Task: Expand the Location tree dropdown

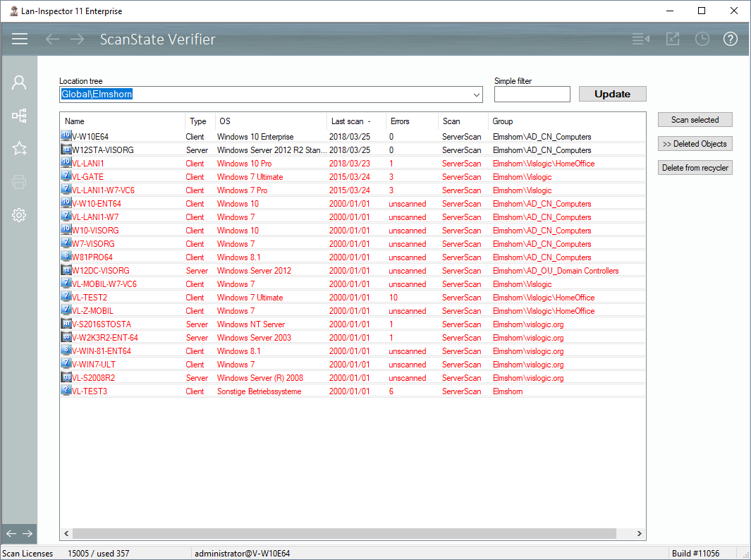Action: click(476, 95)
